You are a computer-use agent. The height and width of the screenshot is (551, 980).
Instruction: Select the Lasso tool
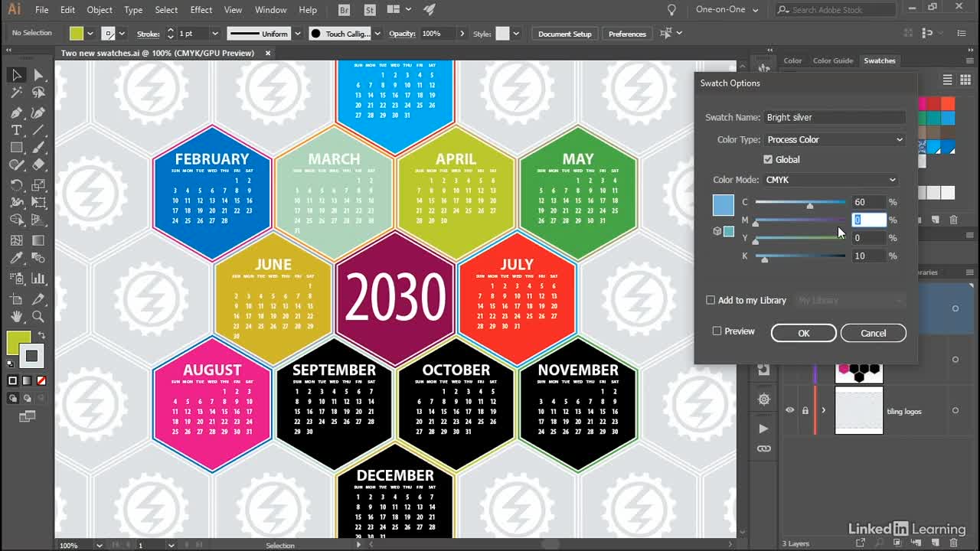click(38, 93)
